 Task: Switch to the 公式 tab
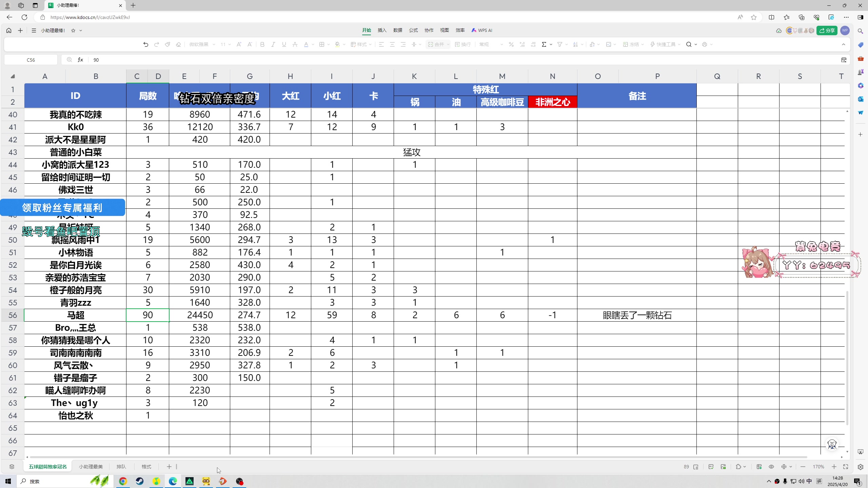(x=413, y=30)
